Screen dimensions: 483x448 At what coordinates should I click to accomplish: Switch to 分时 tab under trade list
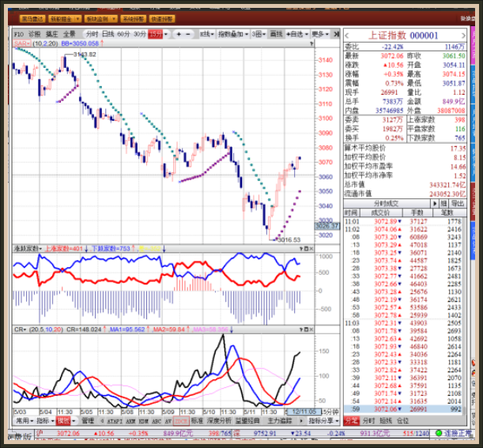[x=368, y=421]
